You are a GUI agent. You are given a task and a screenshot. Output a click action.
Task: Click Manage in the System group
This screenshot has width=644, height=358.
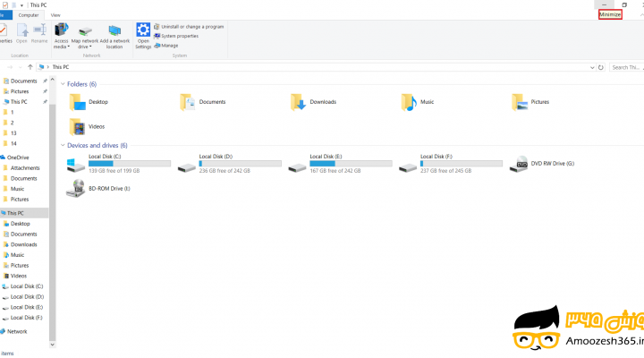click(x=166, y=46)
